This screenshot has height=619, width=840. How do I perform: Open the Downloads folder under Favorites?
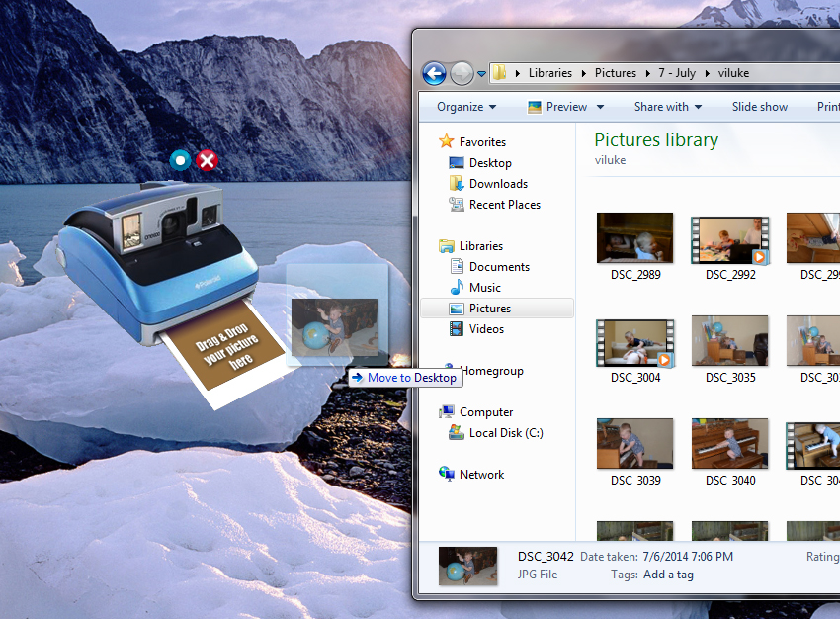pyautogui.click(x=497, y=183)
